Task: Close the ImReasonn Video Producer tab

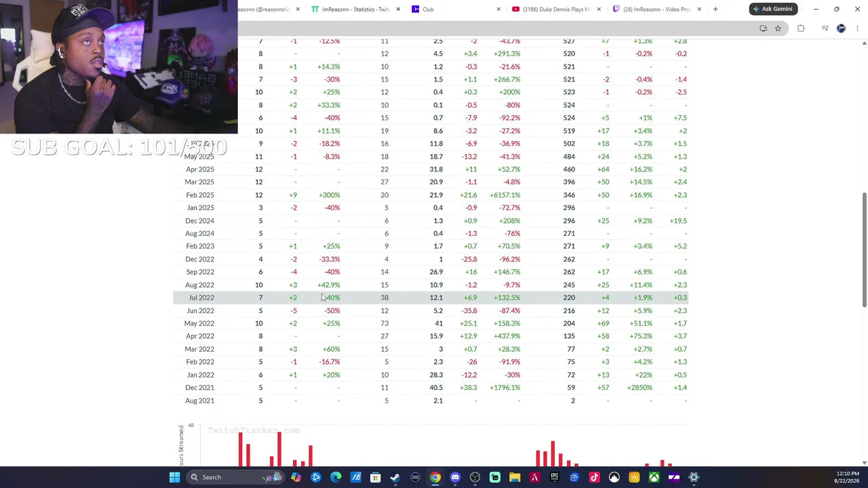Action: (699, 9)
